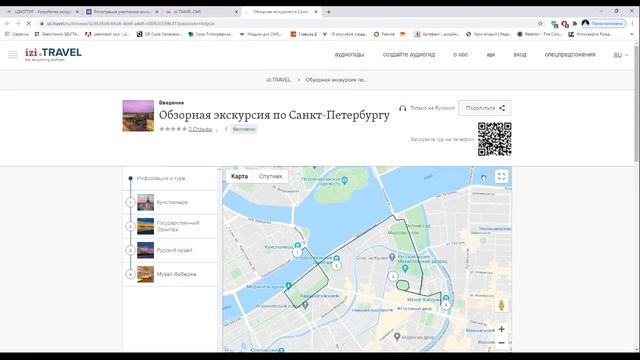This screenshot has width=640, height=360.
Task: Click the Медный всадник pin on the map
Action: click(289, 285)
